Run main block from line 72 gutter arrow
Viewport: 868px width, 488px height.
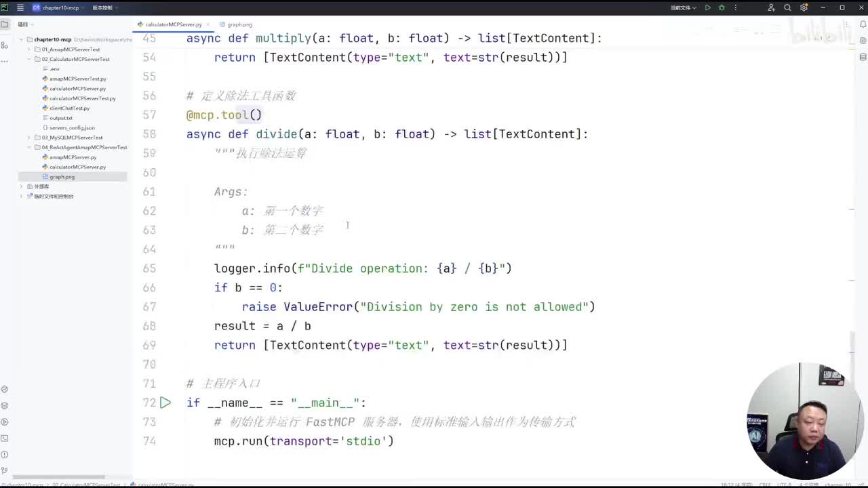pos(165,403)
